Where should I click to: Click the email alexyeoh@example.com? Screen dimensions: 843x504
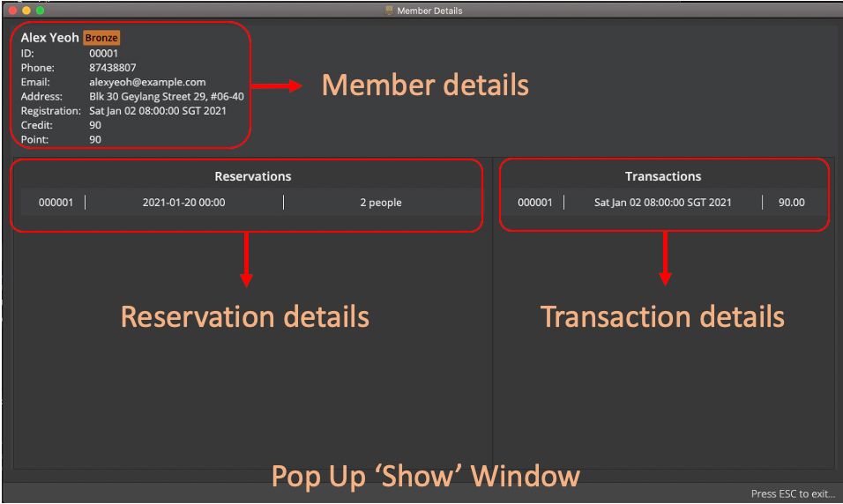147,82
